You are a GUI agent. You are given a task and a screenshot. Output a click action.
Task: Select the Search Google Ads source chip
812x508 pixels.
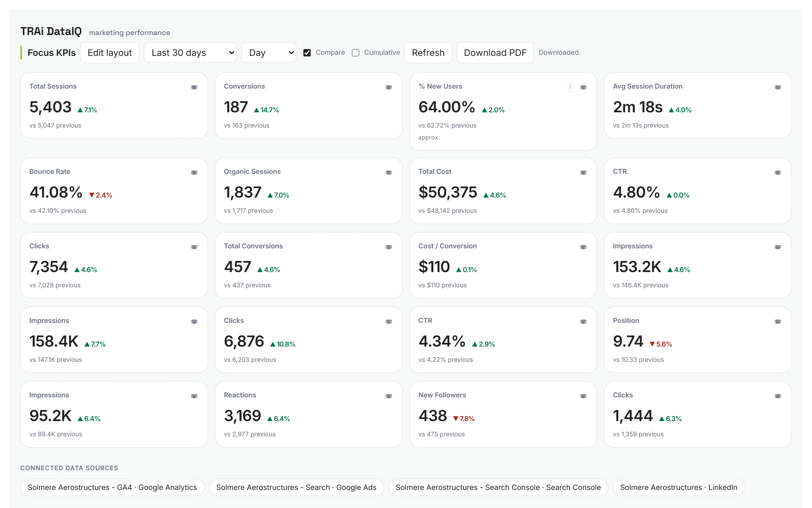pos(296,487)
